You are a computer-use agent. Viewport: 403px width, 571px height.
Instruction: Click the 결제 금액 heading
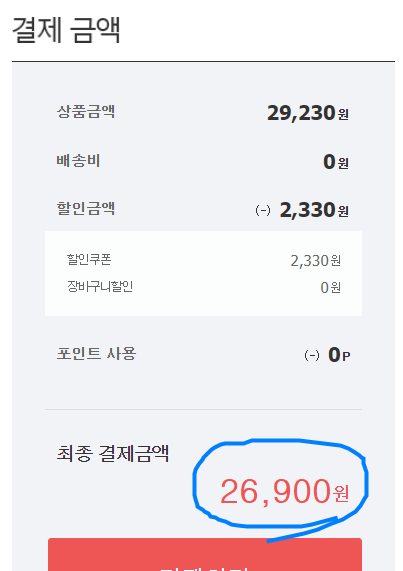click(x=66, y=30)
